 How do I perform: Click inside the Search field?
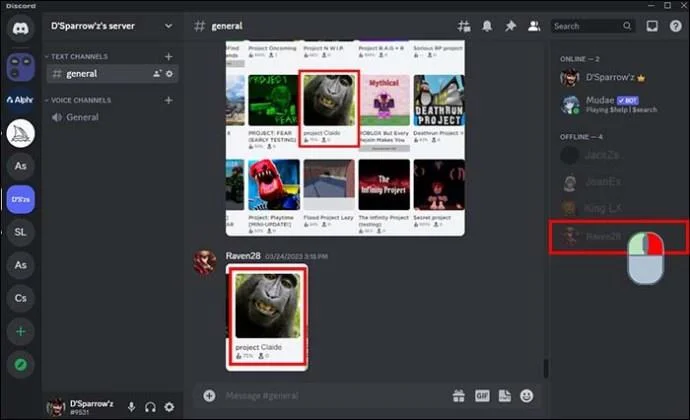coord(592,26)
